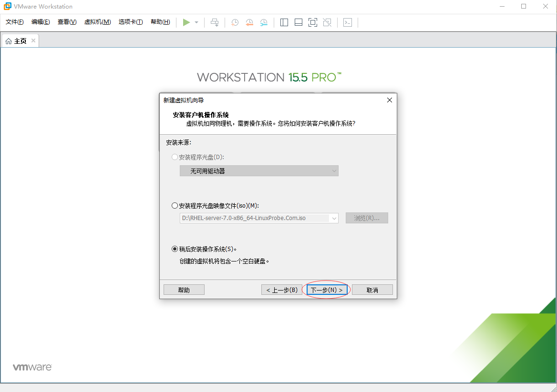Click the 取消 button
557x392 pixels.
click(x=372, y=290)
